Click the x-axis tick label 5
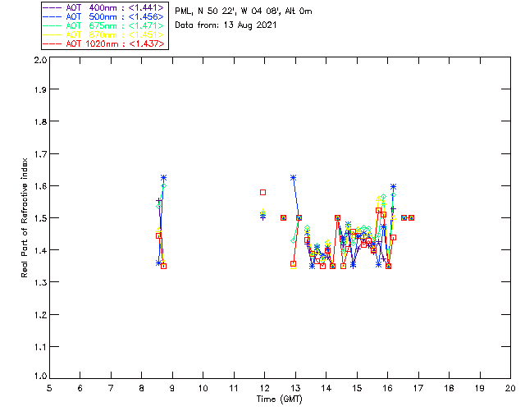Image resolution: width=525 pixels, height=420 pixels. [49, 388]
